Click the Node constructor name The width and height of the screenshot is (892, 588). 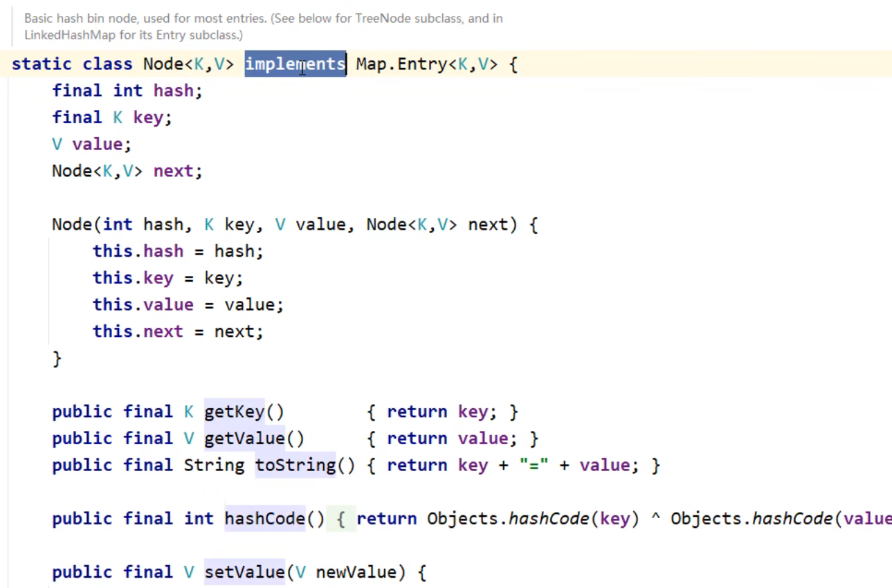(72, 225)
